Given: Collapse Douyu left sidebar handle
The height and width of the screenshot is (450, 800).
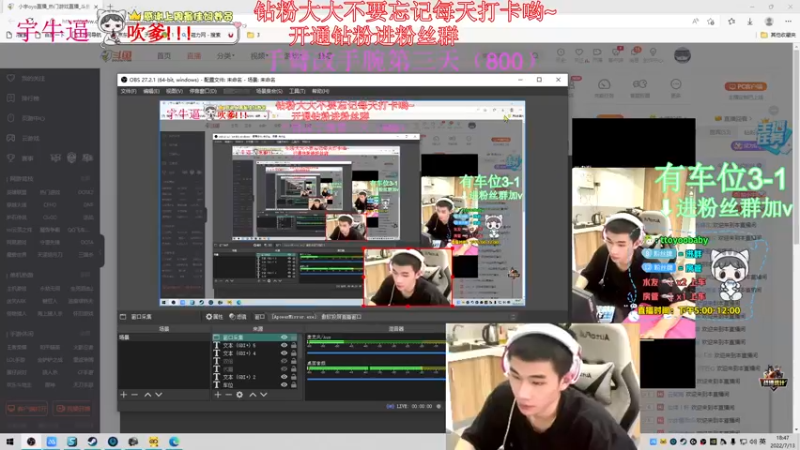Looking at the screenshot, I should 102,250.
